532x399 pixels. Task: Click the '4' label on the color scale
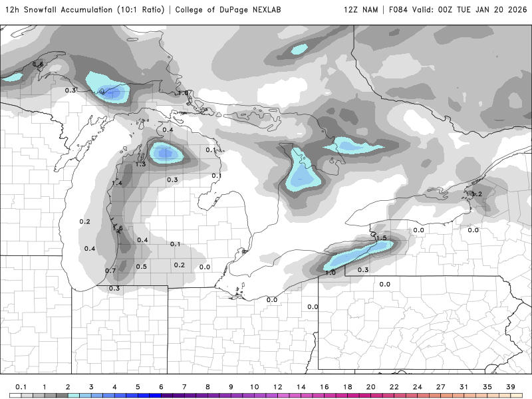click(114, 387)
